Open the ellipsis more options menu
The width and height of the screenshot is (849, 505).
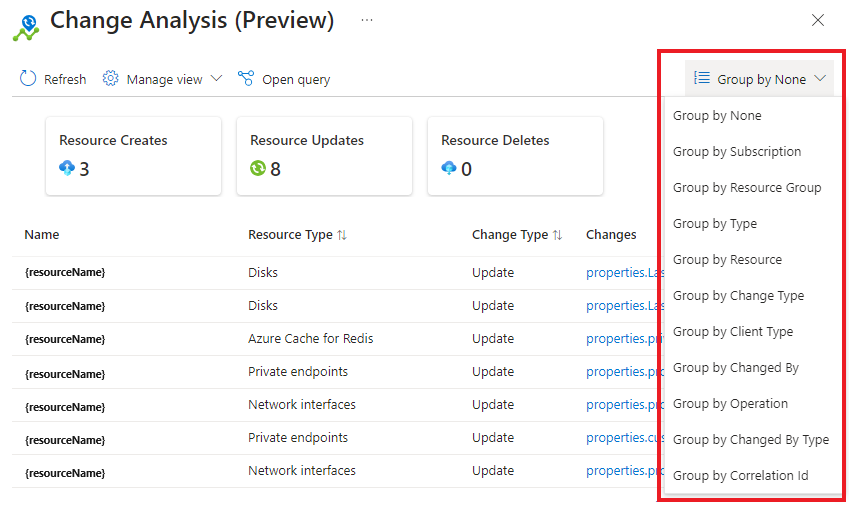pos(367,20)
